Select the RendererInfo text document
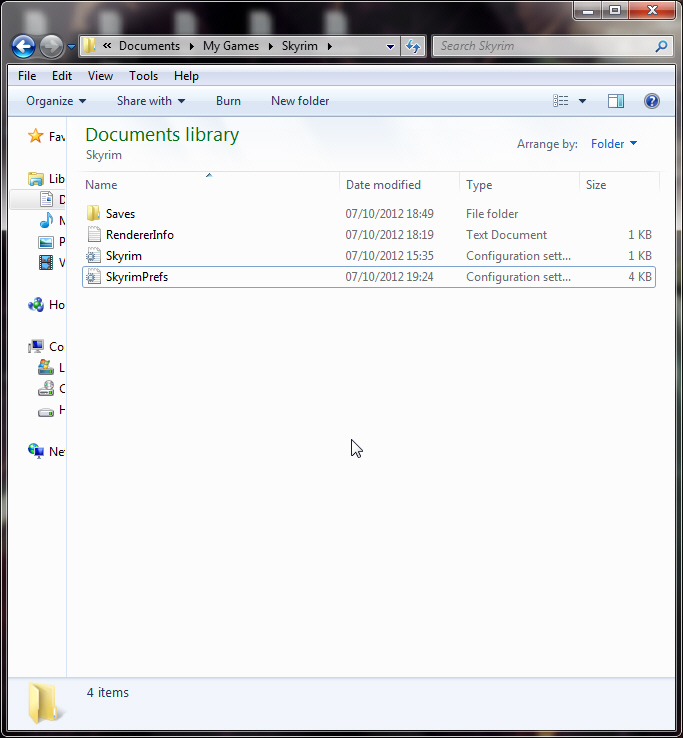683x738 pixels. pyautogui.click(x=139, y=235)
